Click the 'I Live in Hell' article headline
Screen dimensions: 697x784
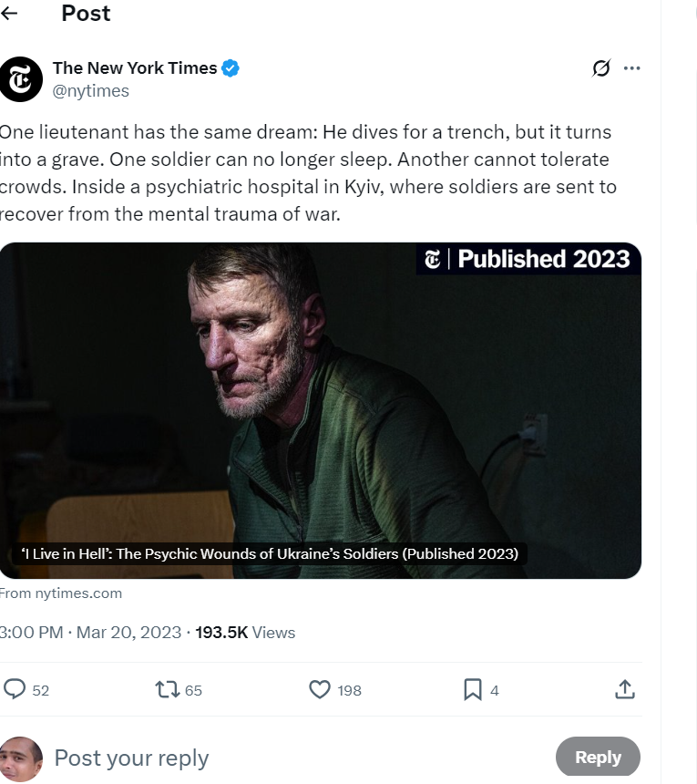click(270, 553)
